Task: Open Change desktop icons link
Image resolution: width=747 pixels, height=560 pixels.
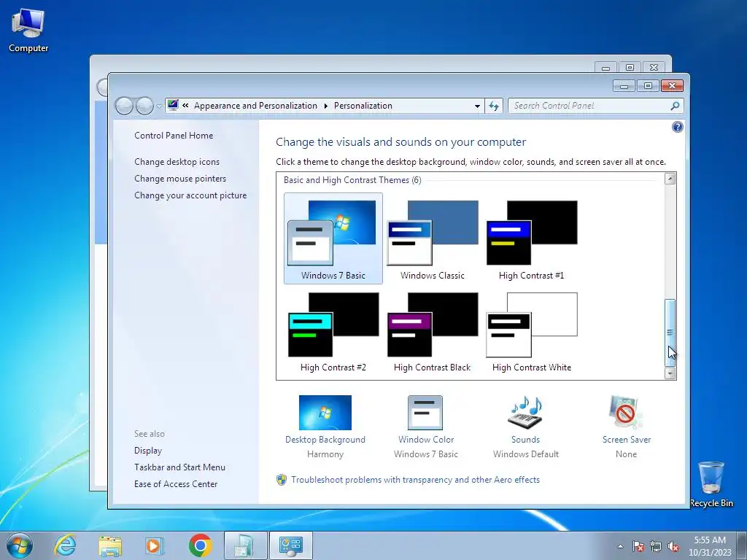Action: coord(177,162)
